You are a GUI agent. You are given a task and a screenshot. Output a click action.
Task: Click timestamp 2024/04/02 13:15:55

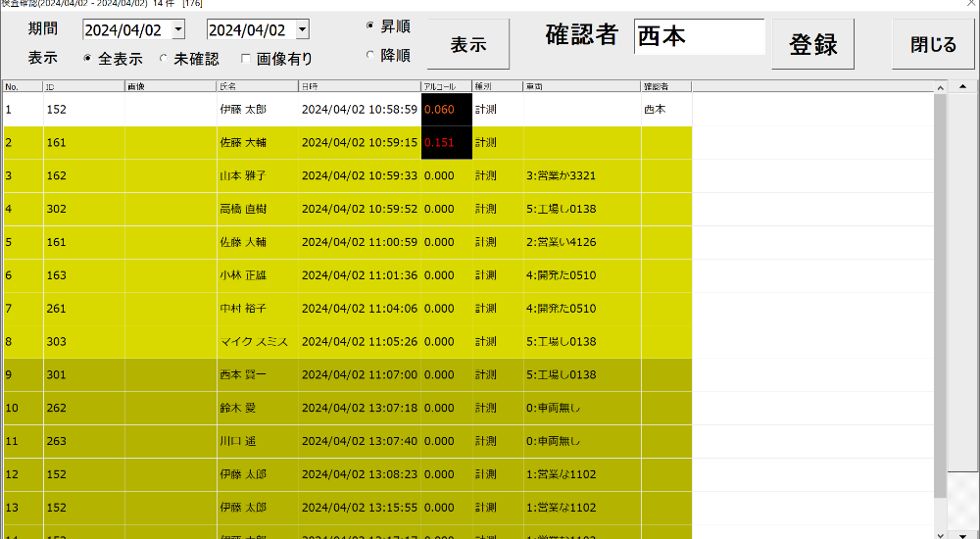(360, 507)
